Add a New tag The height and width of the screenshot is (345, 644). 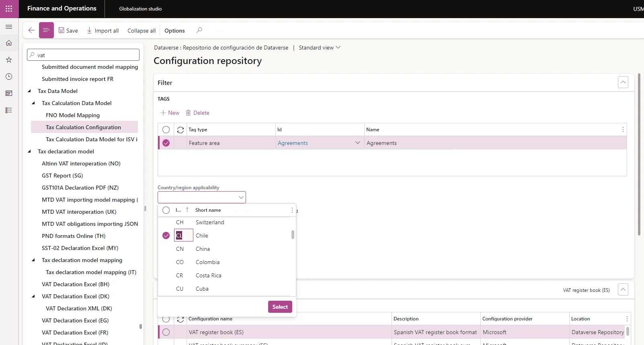click(170, 113)
